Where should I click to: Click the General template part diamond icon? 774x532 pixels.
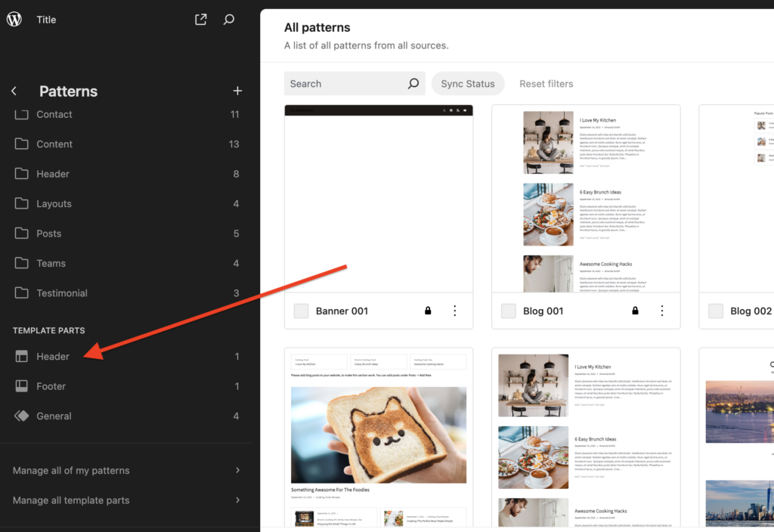click(21, 416)
